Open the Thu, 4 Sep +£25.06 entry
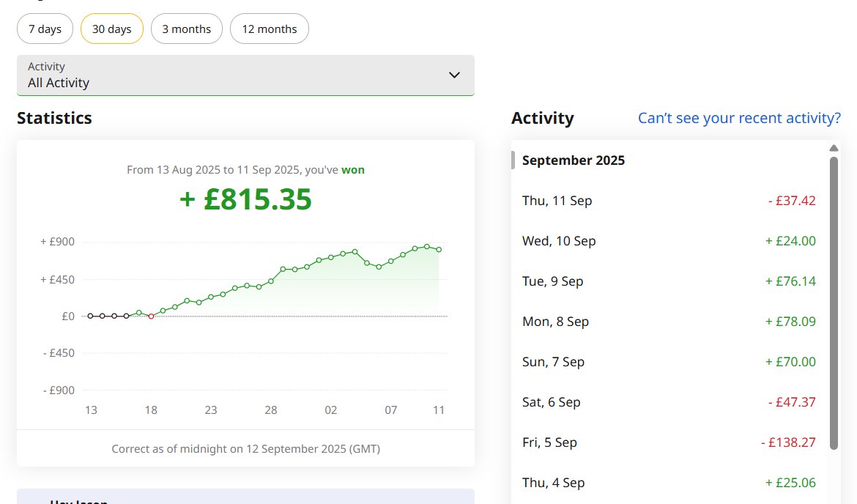 pyautogui.click(x=669, y=483)
